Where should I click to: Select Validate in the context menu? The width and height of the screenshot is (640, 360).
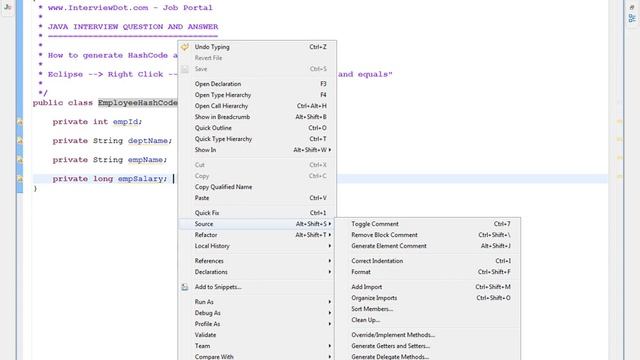click(x=257, y=335)
